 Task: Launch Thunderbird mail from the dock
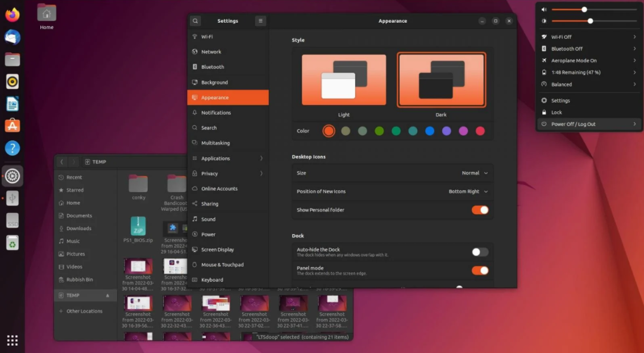(x=13, y=38)
